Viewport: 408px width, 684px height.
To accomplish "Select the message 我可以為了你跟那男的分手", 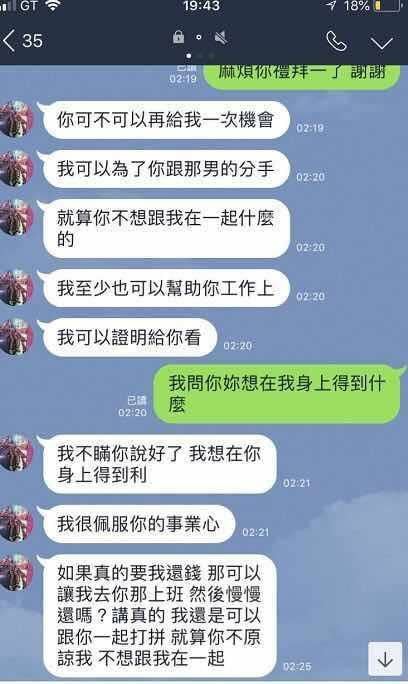I will pyautogui.click(x=166, y=169).
